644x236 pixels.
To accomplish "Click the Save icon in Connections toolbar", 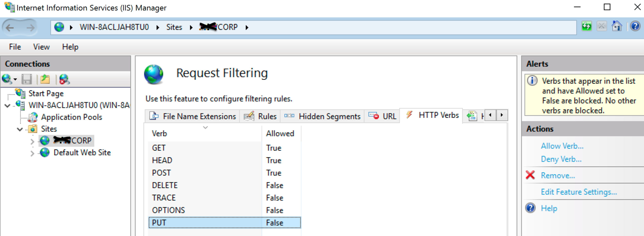I will pyautogui.click(x=27, y=80).
